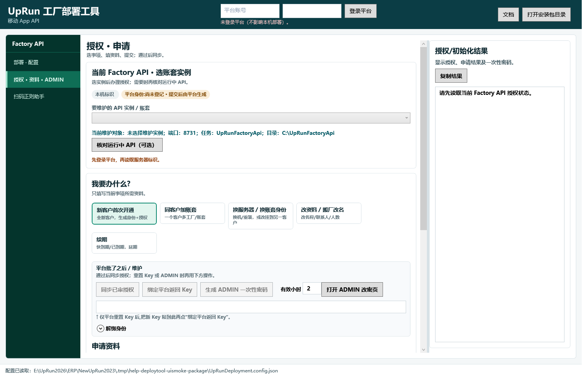Image resolution: width=588 pixels, height=392 pixels.
Task: Open the 部署 · 配置 sidebar tab
Action: (43, 62)
